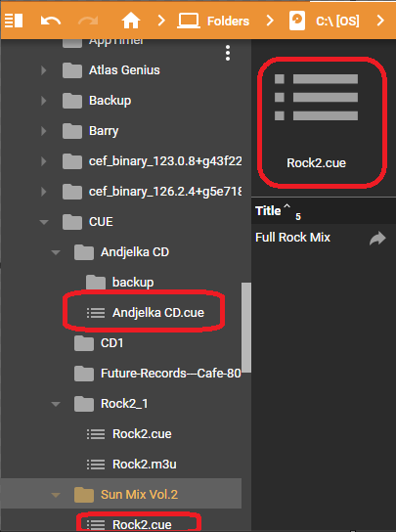The image size is (396, 532).
Task: Select the Sun Mix Vol.2 label
Action: point(139,495)
